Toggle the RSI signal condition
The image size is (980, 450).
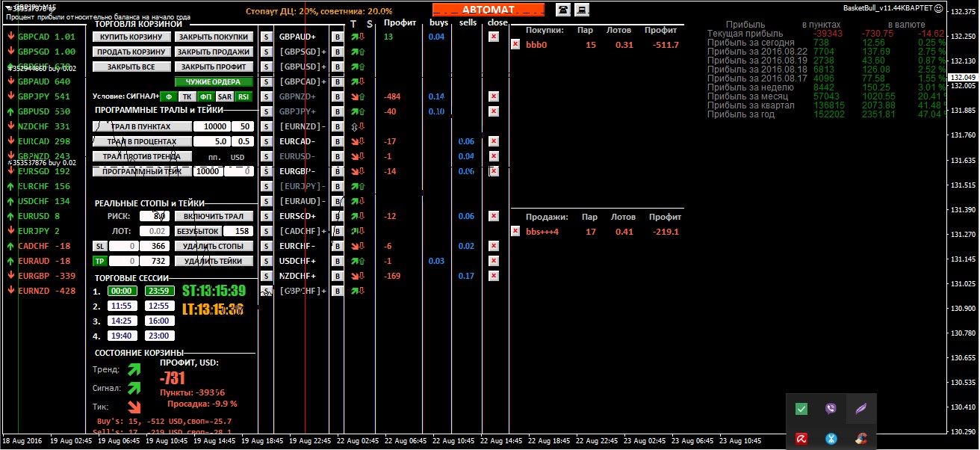pyautogui.click(x=243, y=96)
